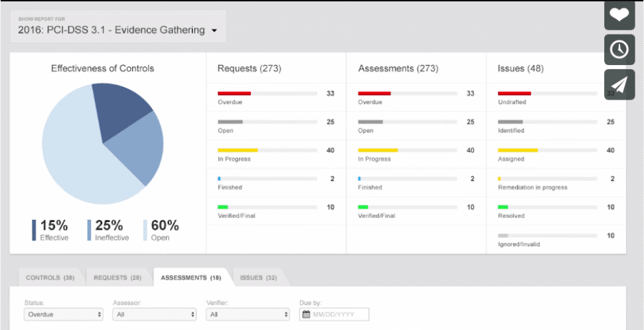Click the 60% Open value

tap(165, 226)
